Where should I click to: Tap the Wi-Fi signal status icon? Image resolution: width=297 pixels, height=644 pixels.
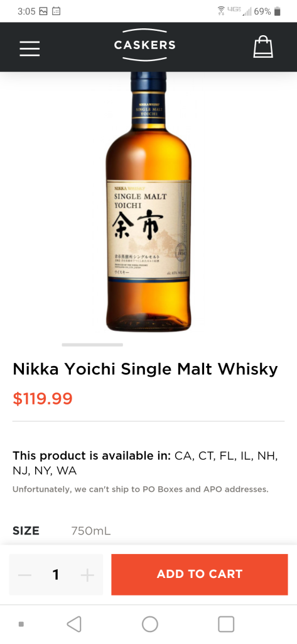[x=222, y=10]
